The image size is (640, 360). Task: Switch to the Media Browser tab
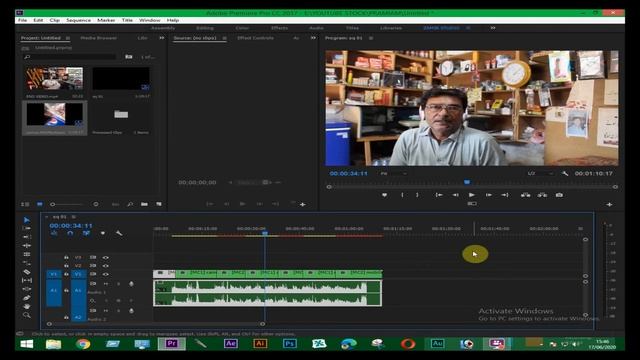pos(98,38)
